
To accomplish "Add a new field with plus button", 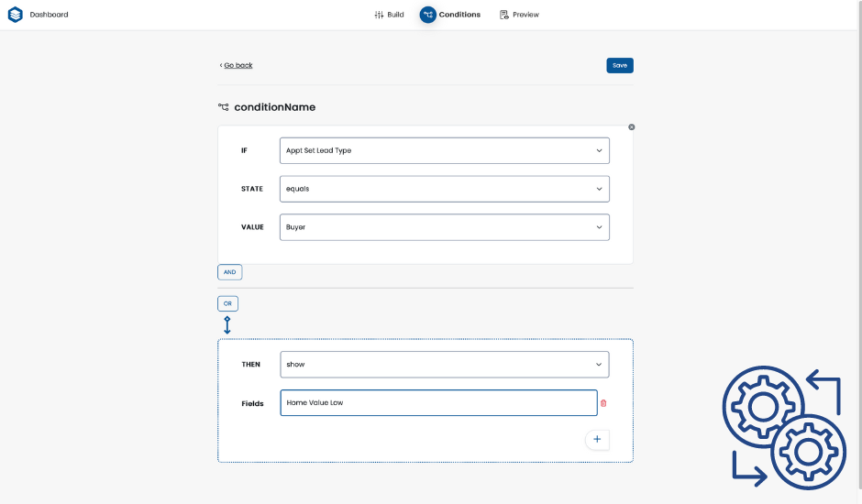I will (x=597, y=440).
